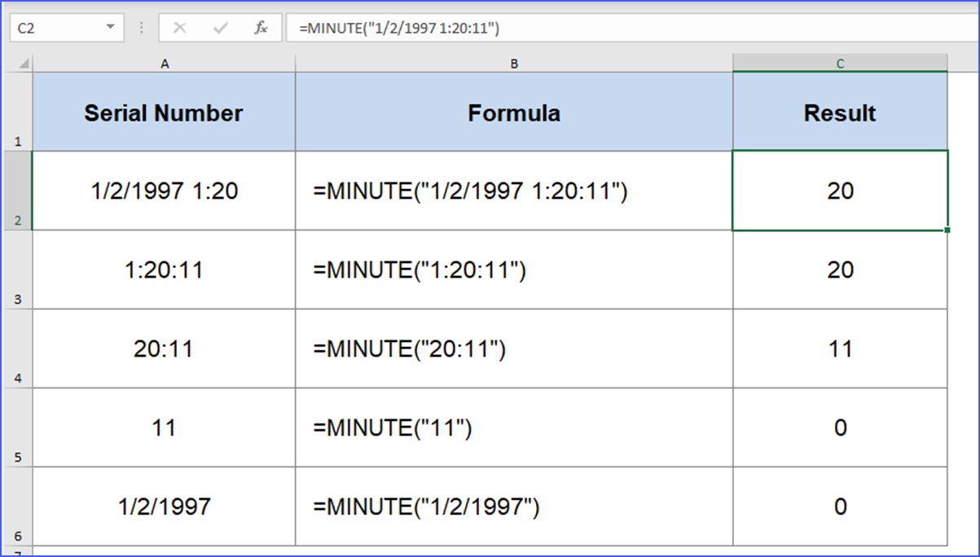This screenshot has width=980, height=557.
Task: Select column C header
Action: (x=840, y=63)
